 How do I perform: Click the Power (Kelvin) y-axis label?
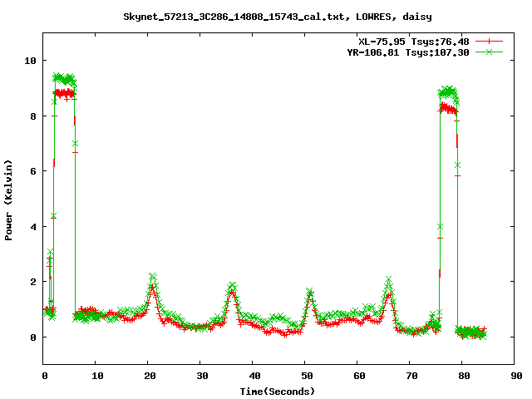pos(8,200)
